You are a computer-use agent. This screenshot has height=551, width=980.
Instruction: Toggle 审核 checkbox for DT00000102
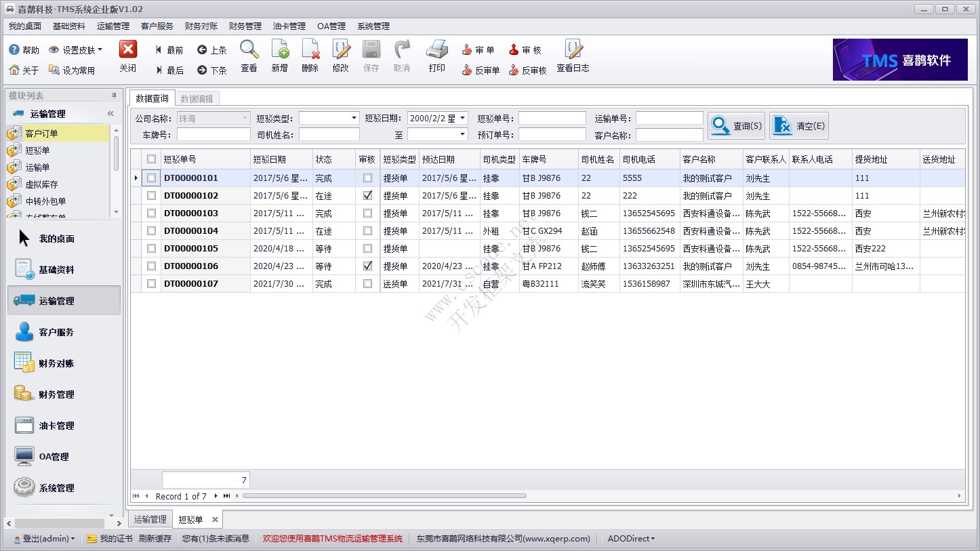pyautogui.click(x=367, y=196)
